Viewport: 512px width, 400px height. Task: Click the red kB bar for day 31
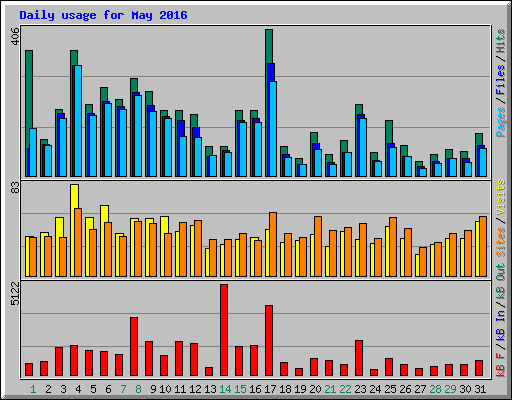pyautogui.click(x=479, y=368)
